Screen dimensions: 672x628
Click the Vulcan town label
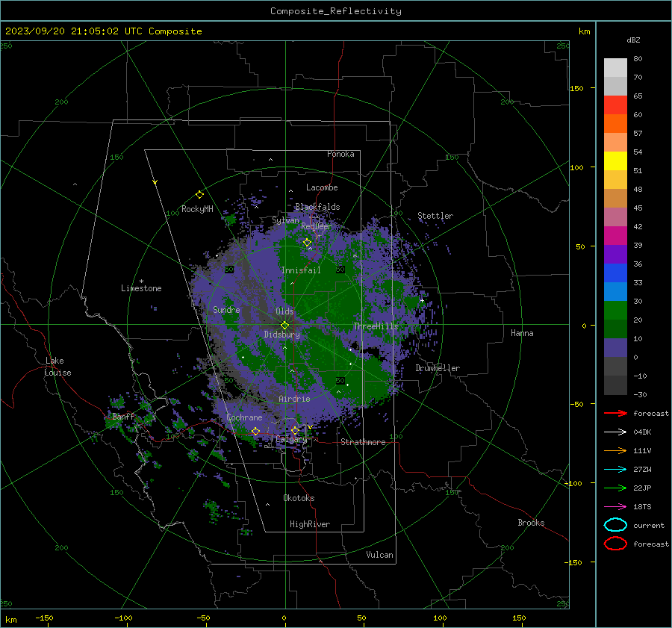pos(380,555)
